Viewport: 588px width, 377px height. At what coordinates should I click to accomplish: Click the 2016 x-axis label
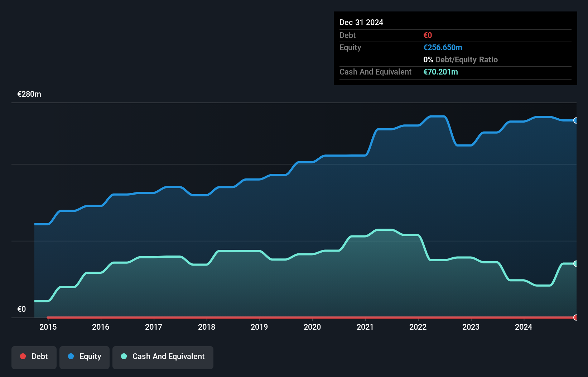(x=101, y=327)
